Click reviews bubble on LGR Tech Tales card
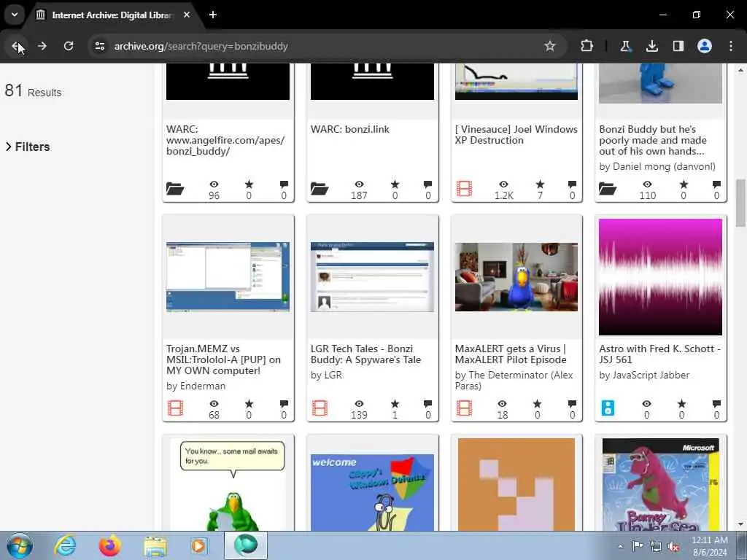The image size is (747, 560). 427,404
